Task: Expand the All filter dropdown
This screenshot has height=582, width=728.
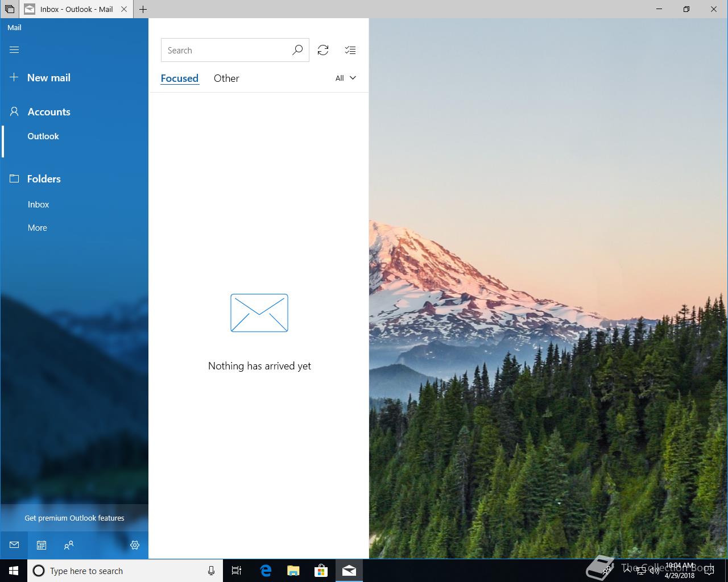Action: click(346, 78)
